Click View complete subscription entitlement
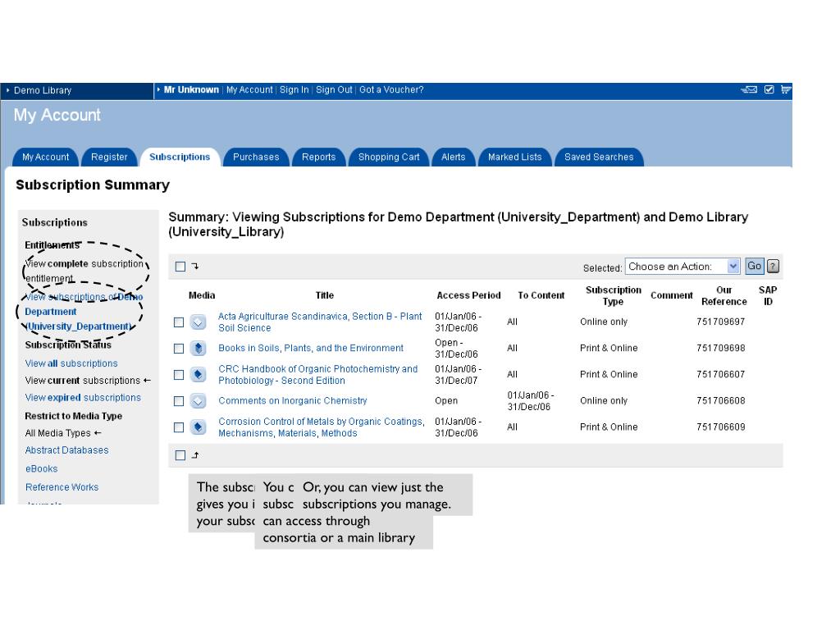Viewport: 840px width, 630px height. (84, 271)
